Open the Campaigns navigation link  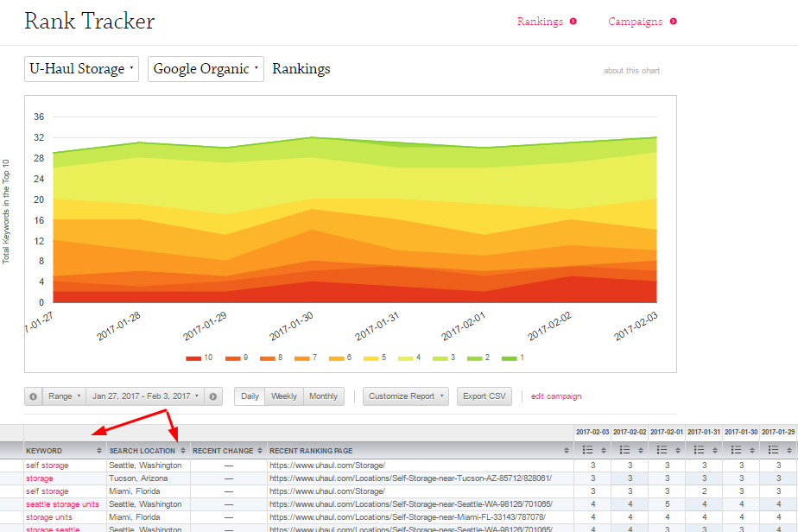pos(635,22)
